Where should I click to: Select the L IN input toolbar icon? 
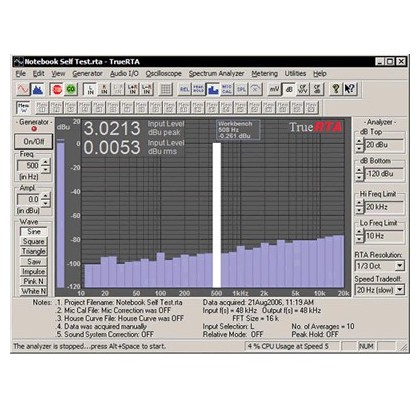[90, 89]
